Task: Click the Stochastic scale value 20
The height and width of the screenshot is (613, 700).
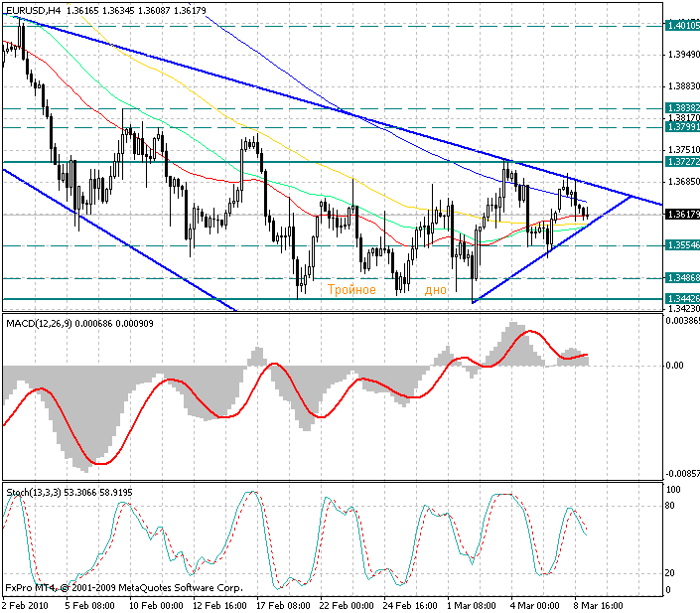Action: pyautogui.click(x=669, y=573)
